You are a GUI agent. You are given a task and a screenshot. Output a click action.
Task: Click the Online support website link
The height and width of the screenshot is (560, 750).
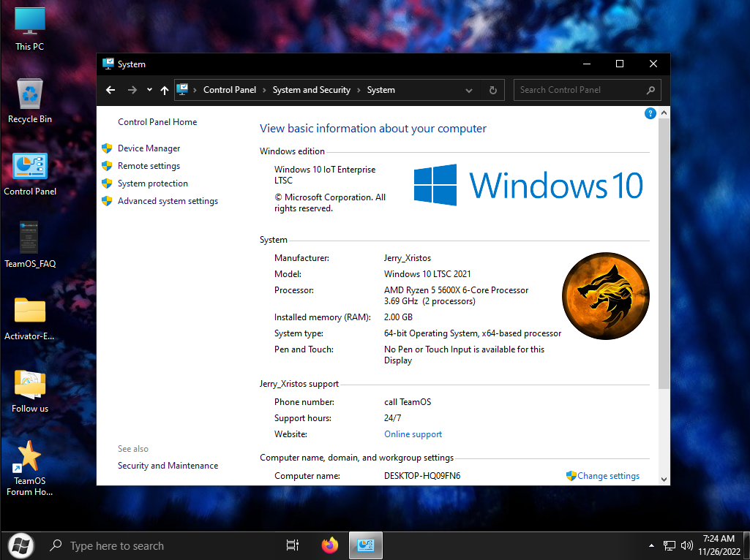click(413, 434)
